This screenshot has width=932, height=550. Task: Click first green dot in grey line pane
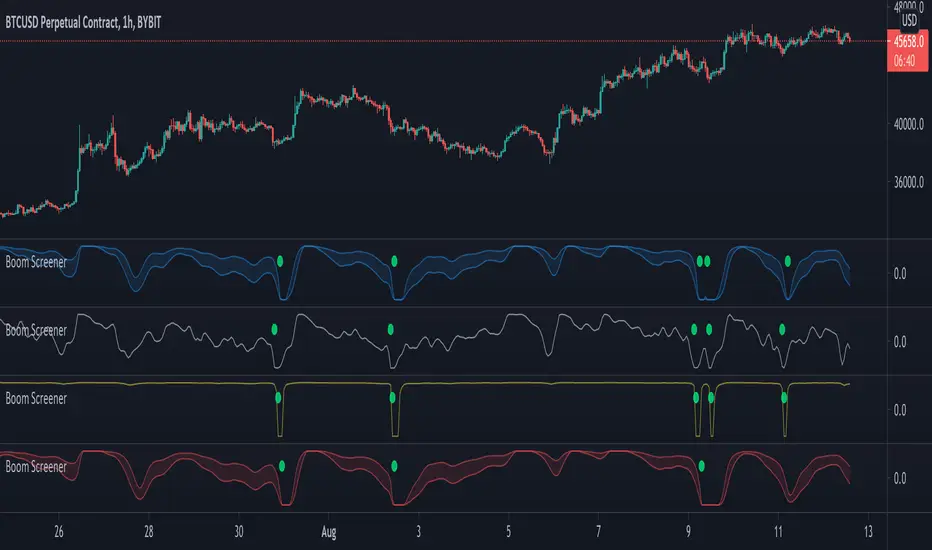[x=274, y=329]
